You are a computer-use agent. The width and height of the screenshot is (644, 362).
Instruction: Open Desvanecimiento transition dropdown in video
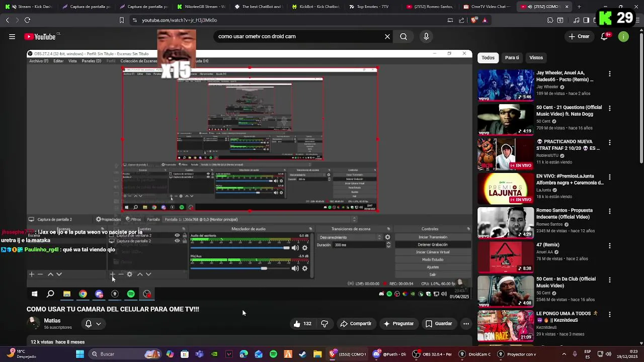(x=351, y=237)
